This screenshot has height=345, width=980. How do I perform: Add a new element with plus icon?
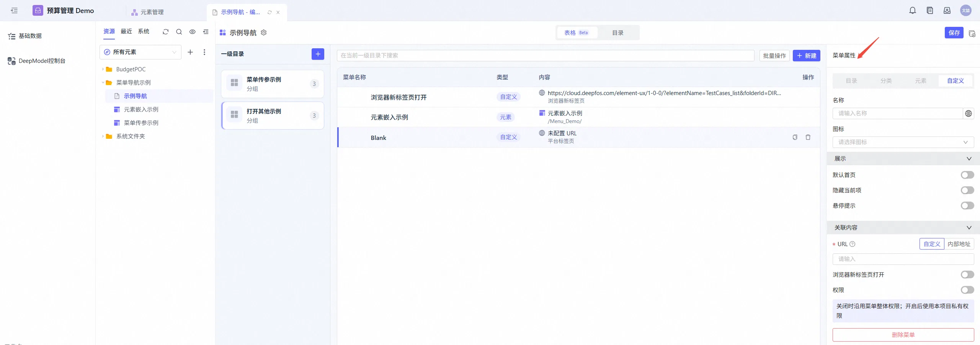(x=190, y=52)
